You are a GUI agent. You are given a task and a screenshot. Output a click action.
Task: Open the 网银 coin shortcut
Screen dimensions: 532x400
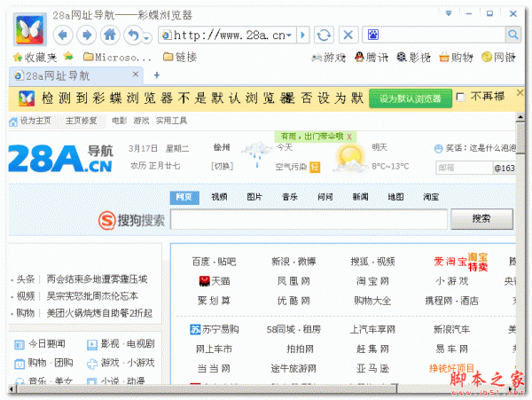click(498, 58)
